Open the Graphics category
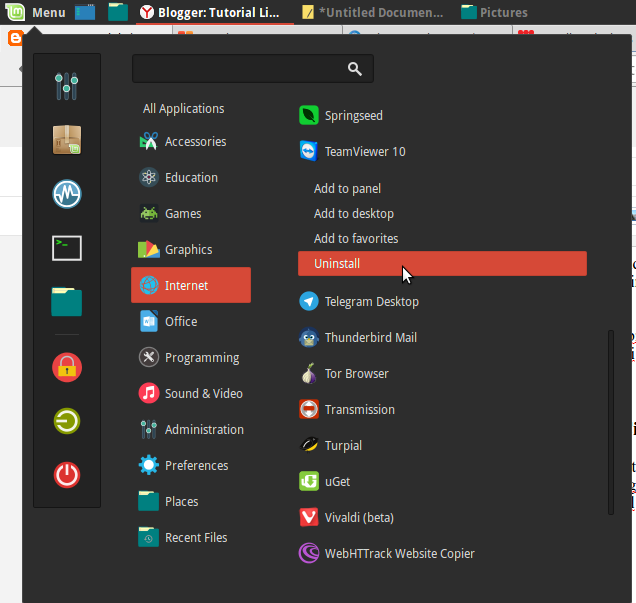Viewport: 636px width, 603px height. (x=191, y=249)
